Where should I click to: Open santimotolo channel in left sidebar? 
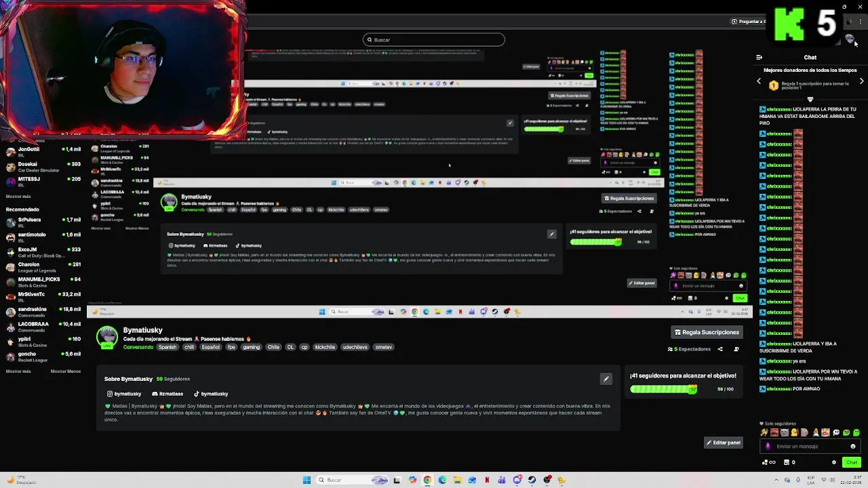[x=42, y=237]
